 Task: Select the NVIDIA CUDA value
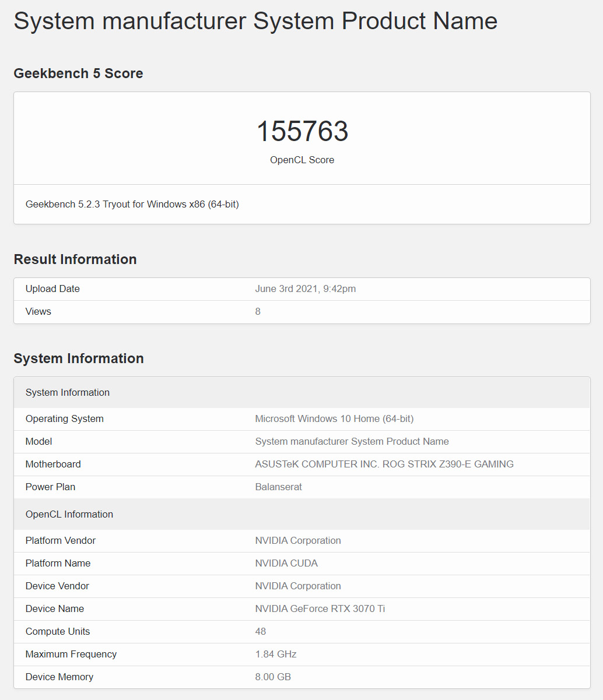[287, 563]
